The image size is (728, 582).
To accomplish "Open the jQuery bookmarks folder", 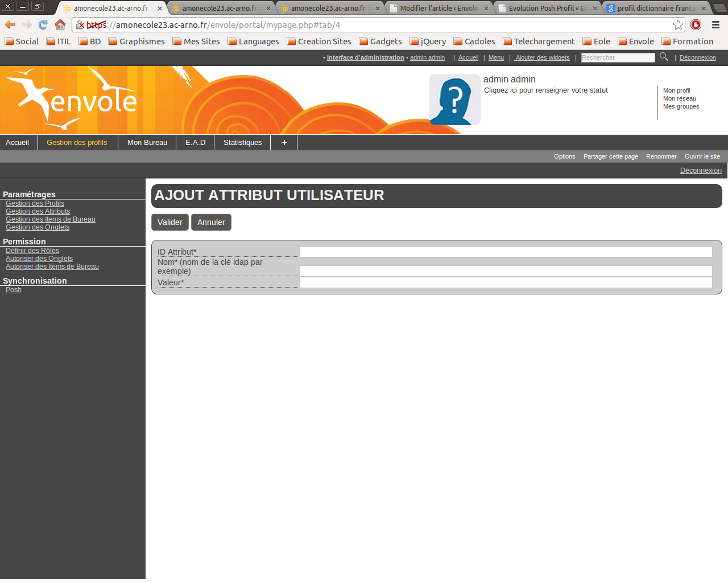I will tap(428, 41).
